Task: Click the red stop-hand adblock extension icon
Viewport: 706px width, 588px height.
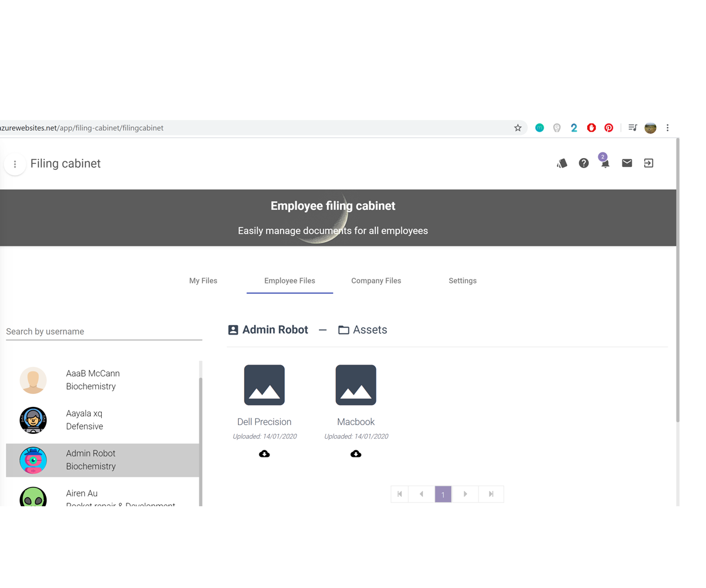Action: tap(591, 128)
